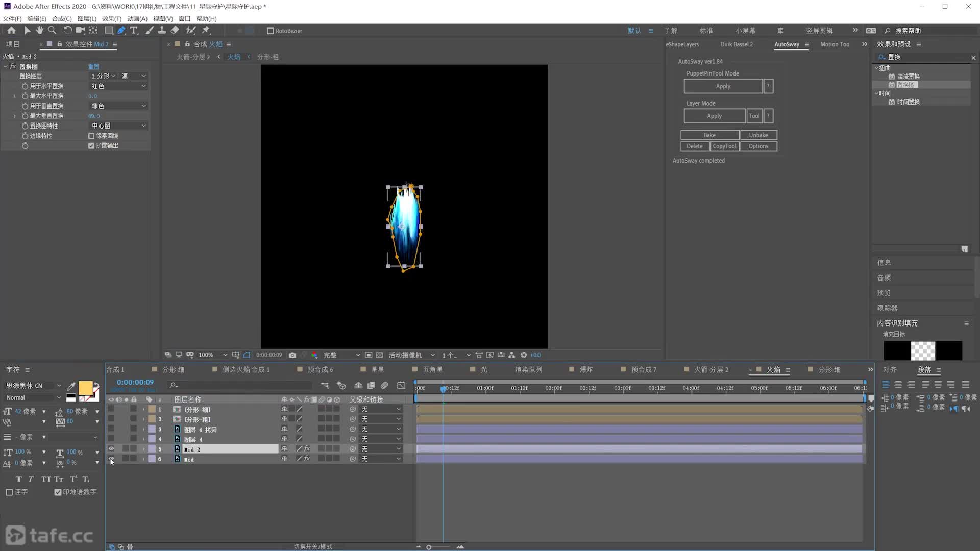980x551 pixels.
Task: Click the AutoSway Options button
Action: 758,146
